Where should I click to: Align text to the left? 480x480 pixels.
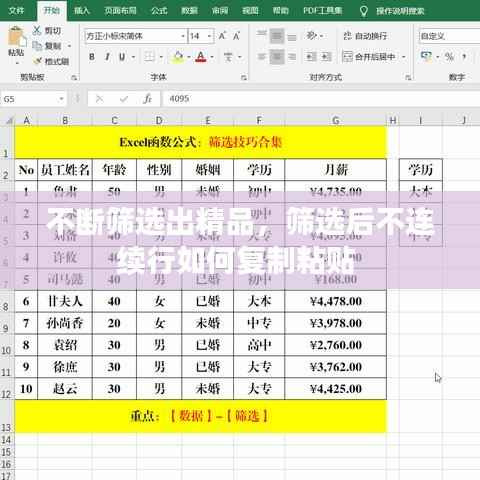(261, 57)
